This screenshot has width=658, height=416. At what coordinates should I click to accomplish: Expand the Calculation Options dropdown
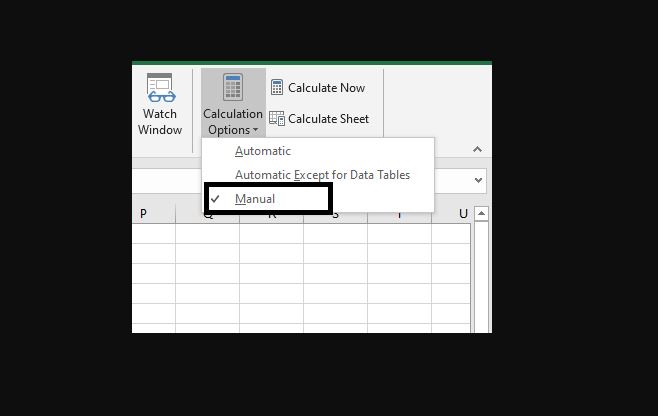(x=233, y=103)
